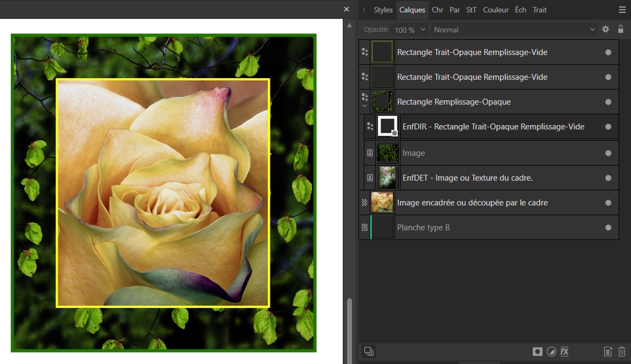Click the image type icon of the Image layer
This screenshot has width=631, height=364.
tap(370, 153)
